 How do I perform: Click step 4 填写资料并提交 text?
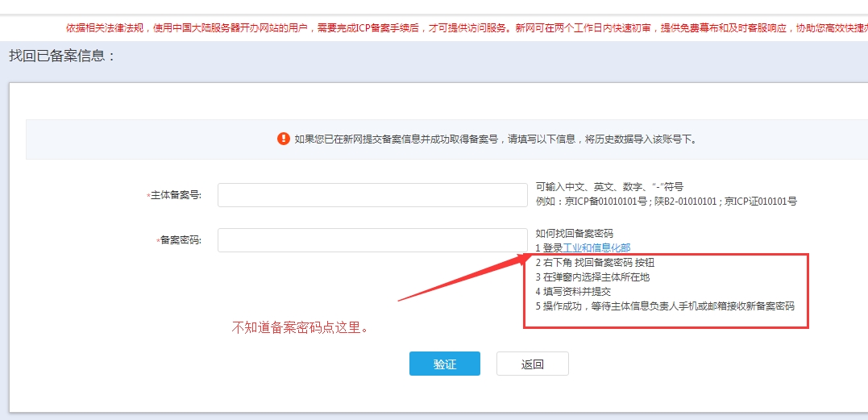tap(573, 292)
